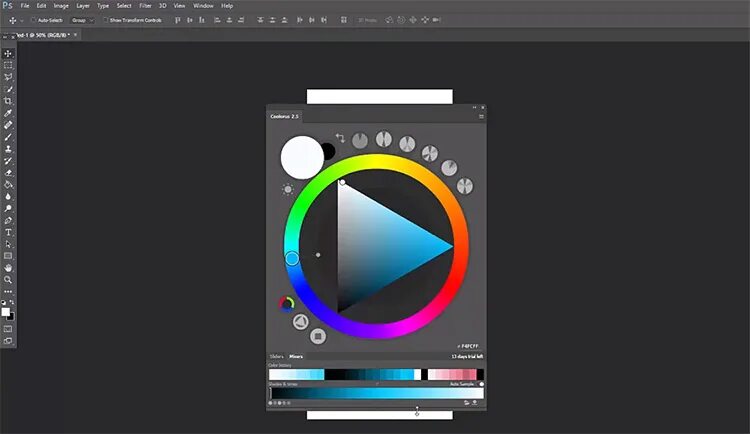The width and height of the screenshot is (750, 434).
Task: Switch to triangle picker shape
Action: (x=300, y=322)
